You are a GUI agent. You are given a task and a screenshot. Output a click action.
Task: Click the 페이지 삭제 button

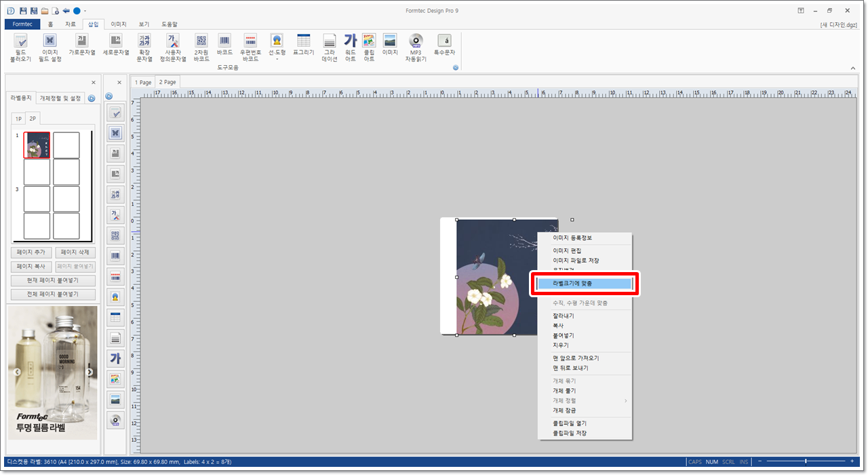(x=75, y=252)
